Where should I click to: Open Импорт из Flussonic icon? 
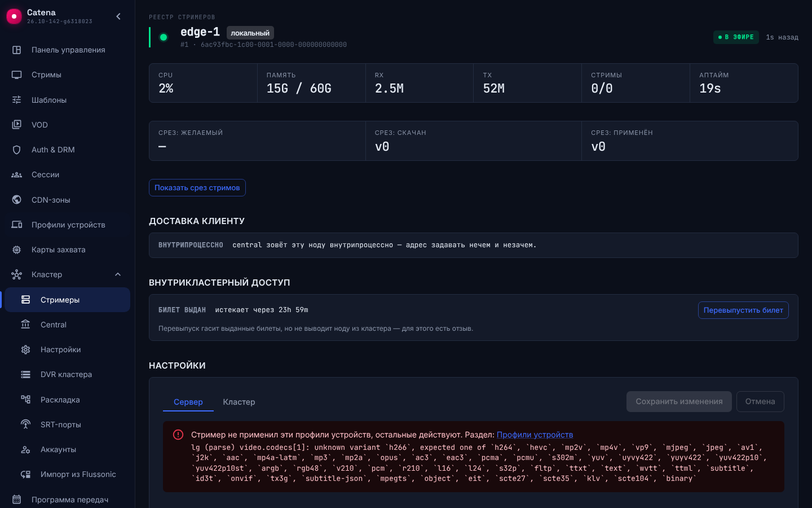point(26,474)
